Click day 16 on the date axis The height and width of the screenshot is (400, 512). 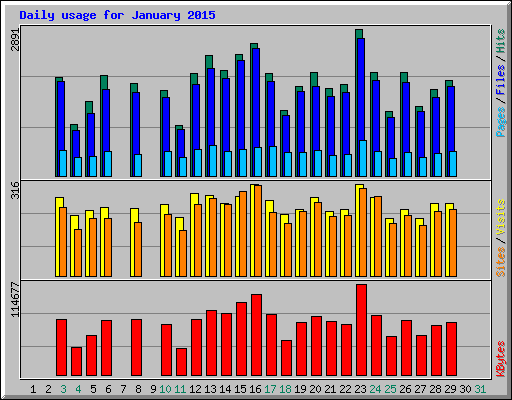tap(255, 389)
